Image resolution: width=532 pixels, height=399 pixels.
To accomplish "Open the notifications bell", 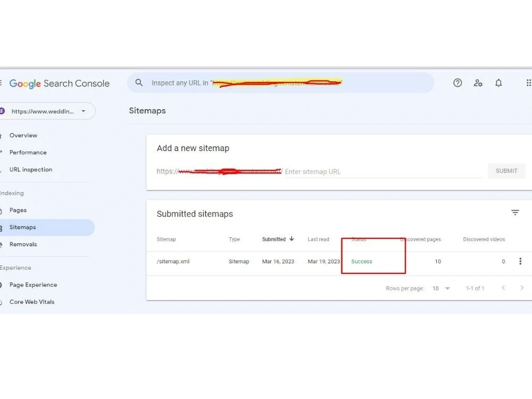I will tap(498, 83).
